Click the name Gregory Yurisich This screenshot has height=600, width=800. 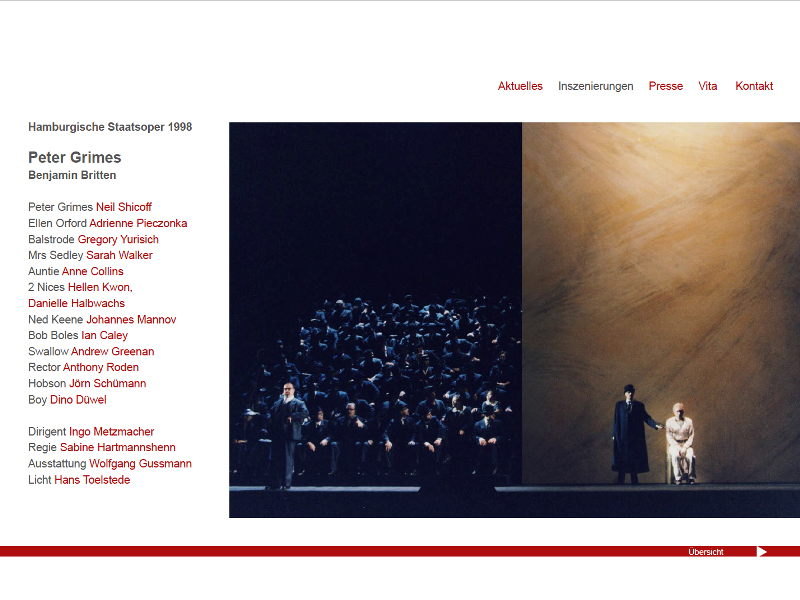(118, 239)
